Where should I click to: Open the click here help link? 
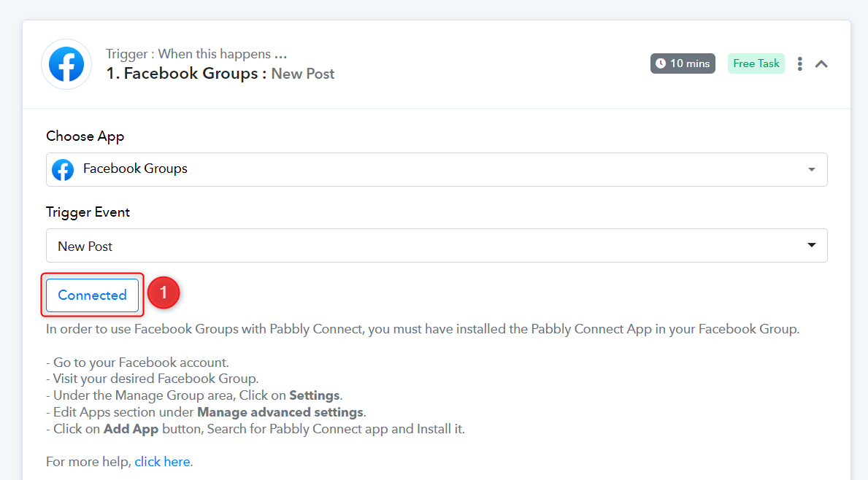pos(162,462)
